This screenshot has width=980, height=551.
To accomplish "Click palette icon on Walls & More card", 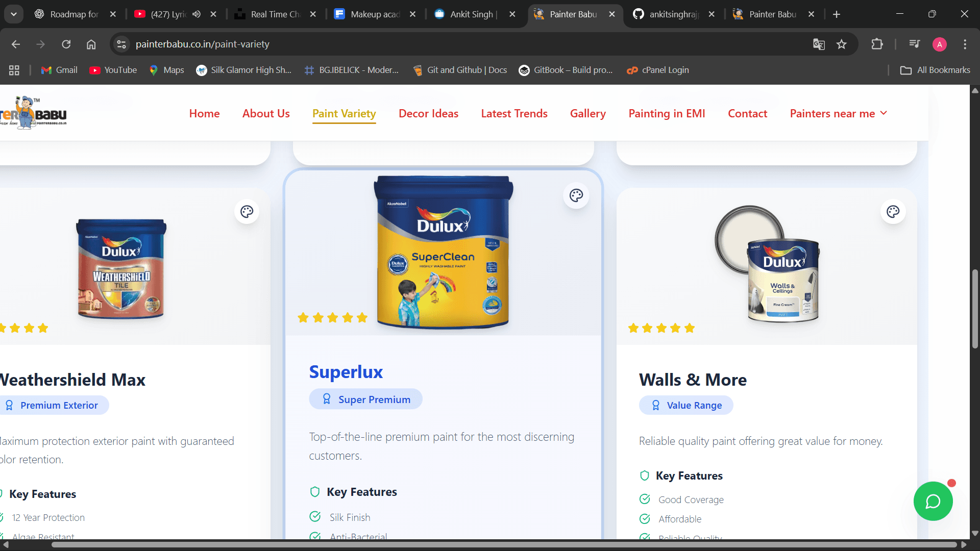I will click(893, 212).
